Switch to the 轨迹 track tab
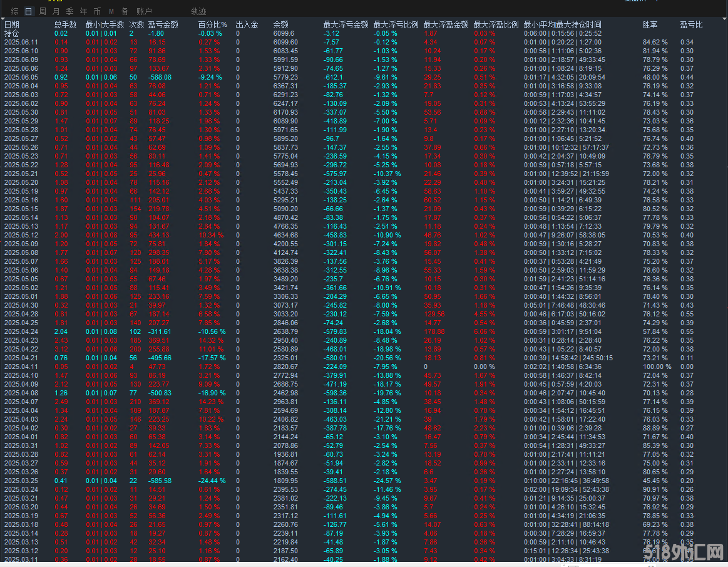Viewport: 728px width, 567px height. (198, 11)
